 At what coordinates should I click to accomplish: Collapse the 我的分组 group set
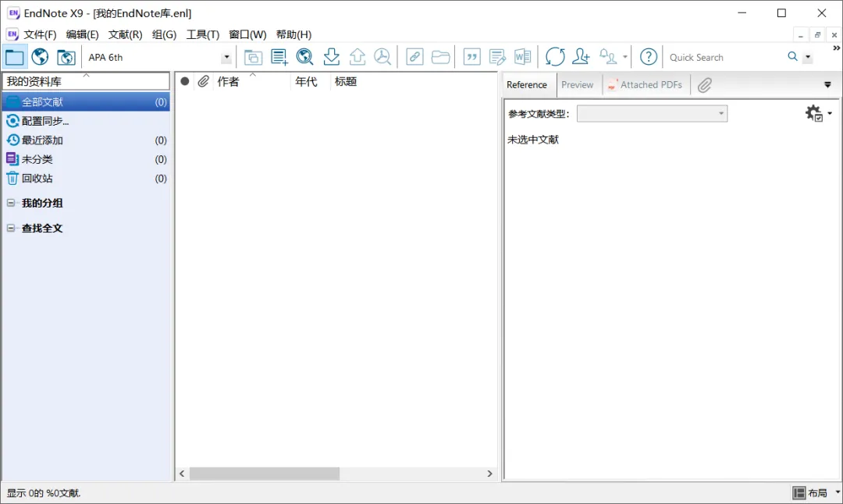click(11, 203)
